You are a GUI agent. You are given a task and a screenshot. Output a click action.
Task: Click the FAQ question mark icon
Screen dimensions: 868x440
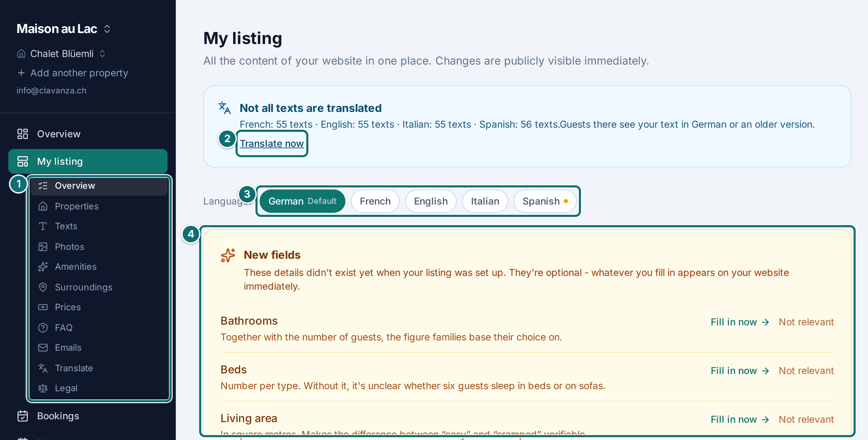coord(43,327)
